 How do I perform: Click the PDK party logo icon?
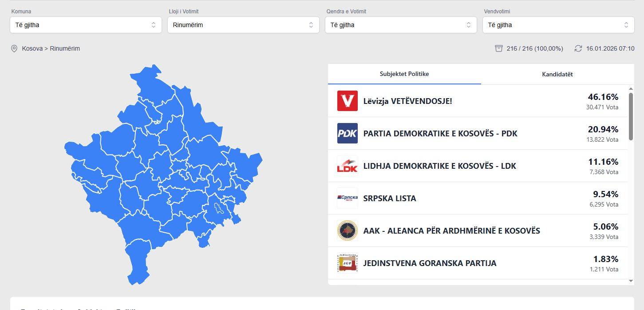tap(347, 133)
